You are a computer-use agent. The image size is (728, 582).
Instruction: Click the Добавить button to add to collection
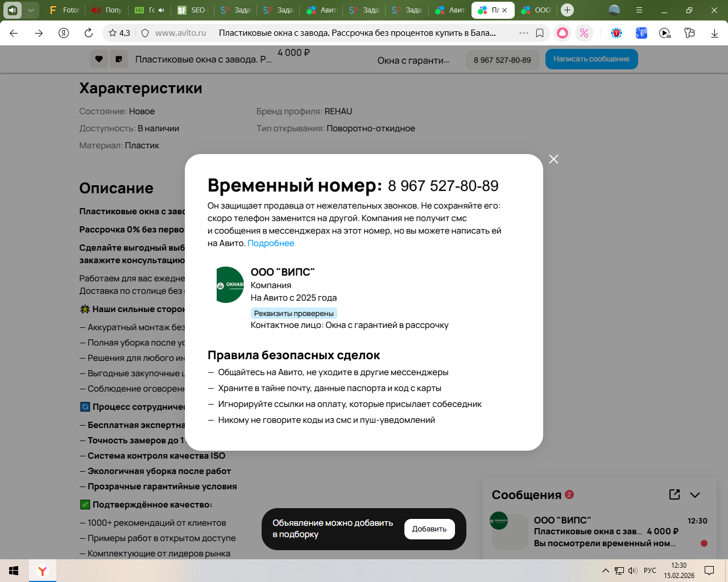click(x=429, y=529)
